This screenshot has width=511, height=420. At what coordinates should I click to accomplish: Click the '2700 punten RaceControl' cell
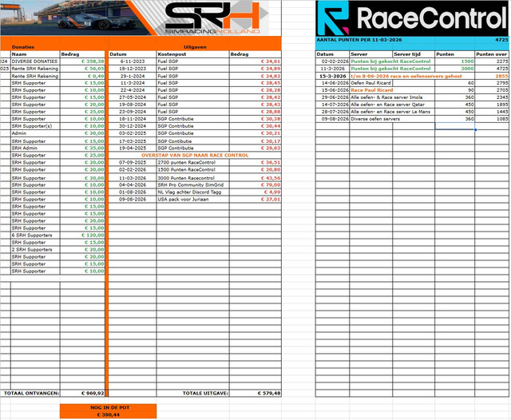[192, 162]
